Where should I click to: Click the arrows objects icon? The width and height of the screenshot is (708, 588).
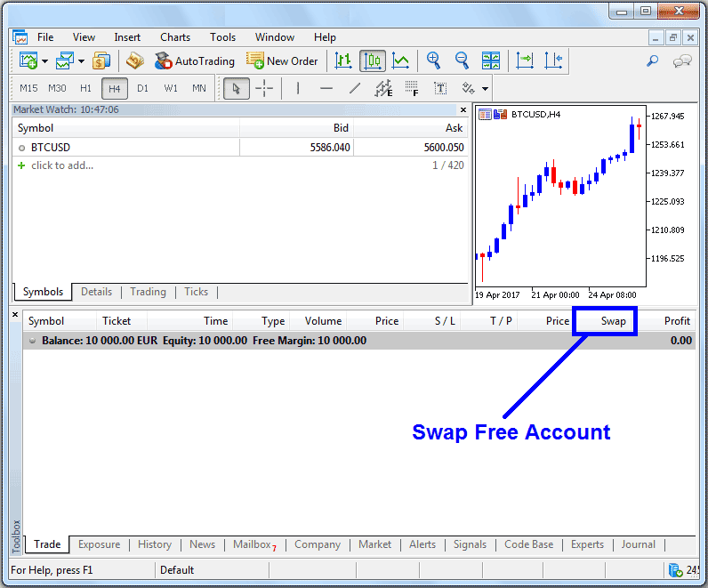[468, 89]
